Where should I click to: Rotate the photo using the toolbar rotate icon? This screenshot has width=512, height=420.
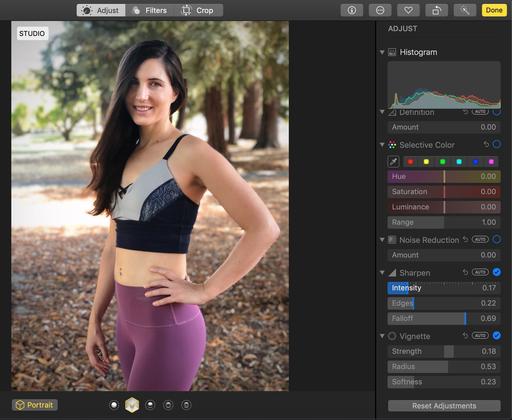click(x=436, y=10)
